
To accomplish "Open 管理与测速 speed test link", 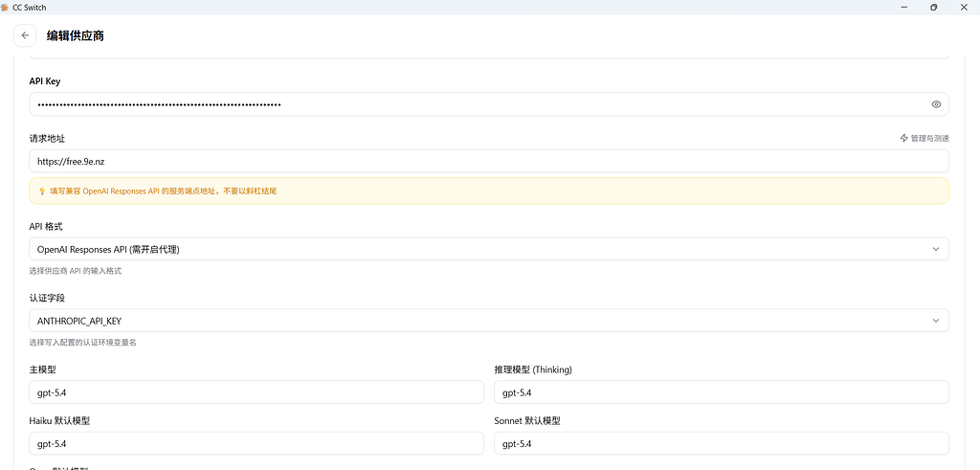I will pyautogui.click(x=924, y=138).
